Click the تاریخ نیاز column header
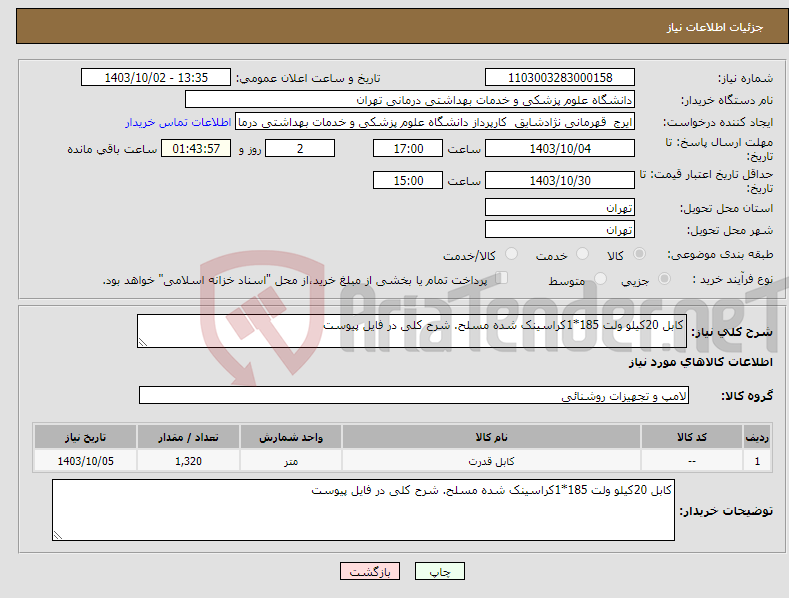789x598 pixels. click(85, 437)
